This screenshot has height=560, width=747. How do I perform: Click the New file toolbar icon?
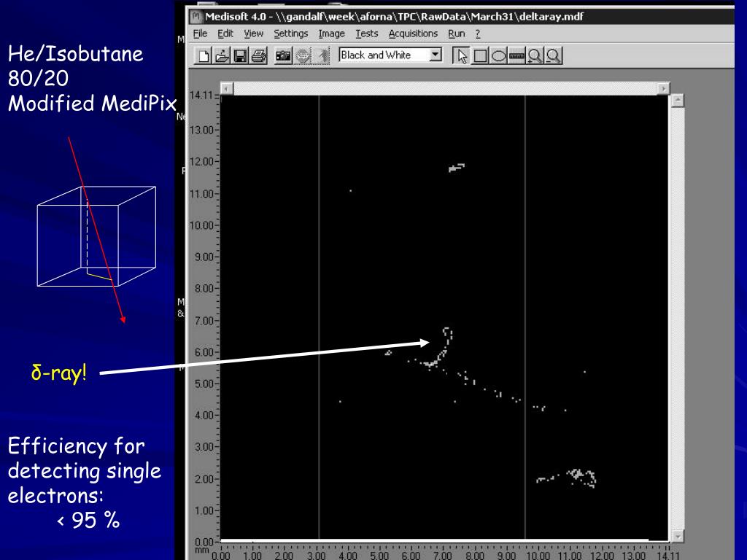[204, 55]
